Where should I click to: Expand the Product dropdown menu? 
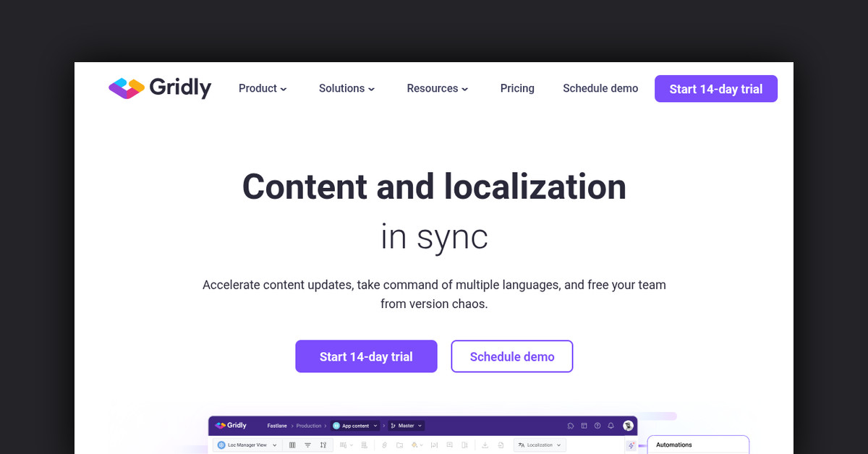point(263,88)
